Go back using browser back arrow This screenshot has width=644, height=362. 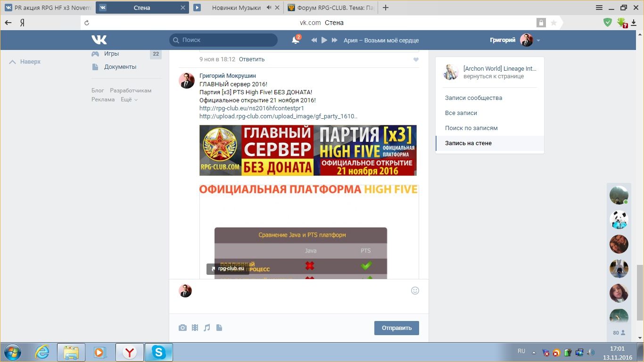(x=8, y=23)
